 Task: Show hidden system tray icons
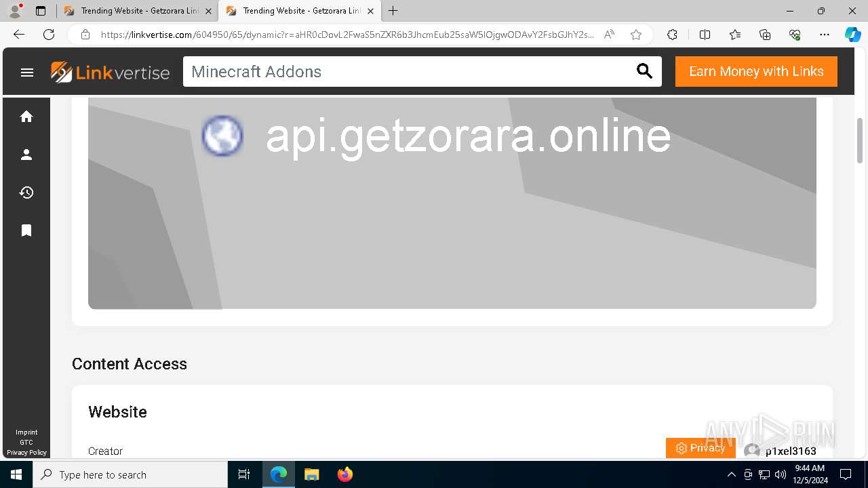[731, 474]
